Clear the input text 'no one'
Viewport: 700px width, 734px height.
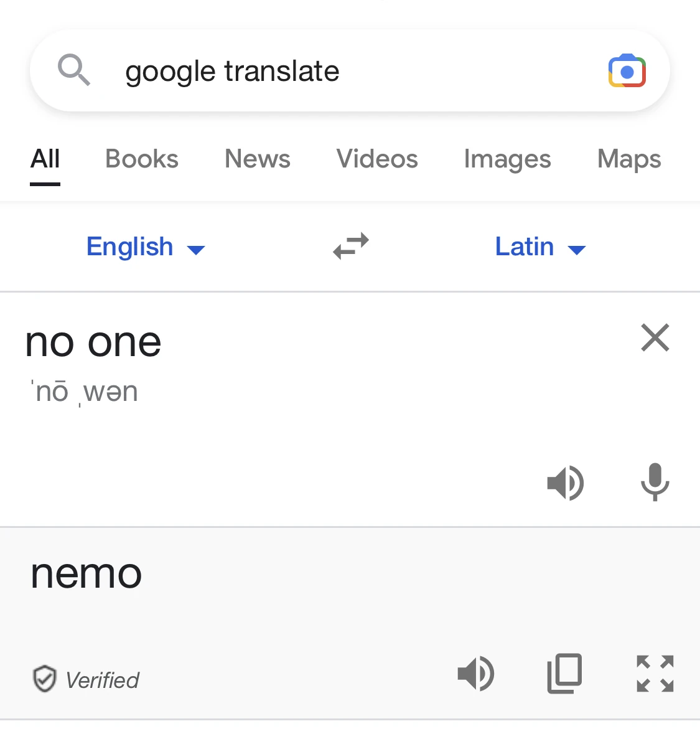click(655, 338)
